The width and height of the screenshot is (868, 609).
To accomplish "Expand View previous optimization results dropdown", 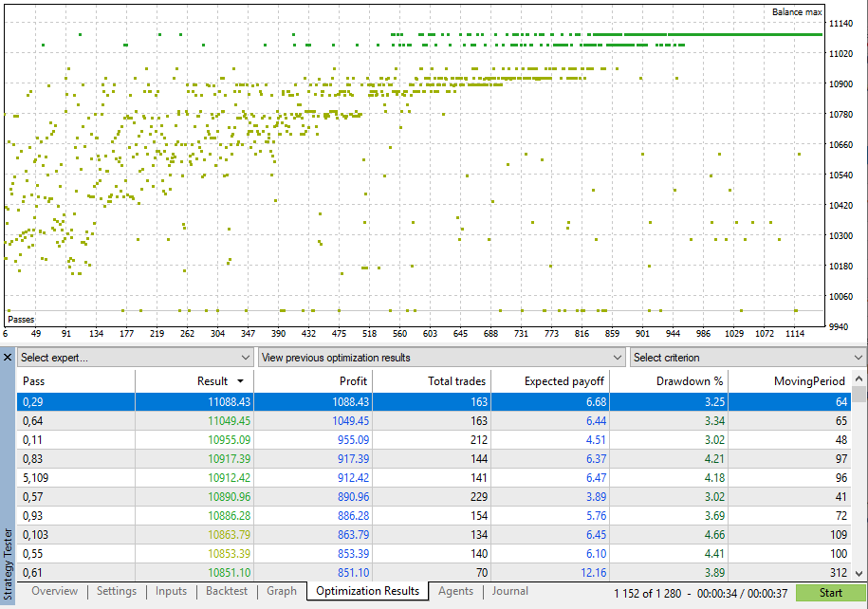I will 440,358.
